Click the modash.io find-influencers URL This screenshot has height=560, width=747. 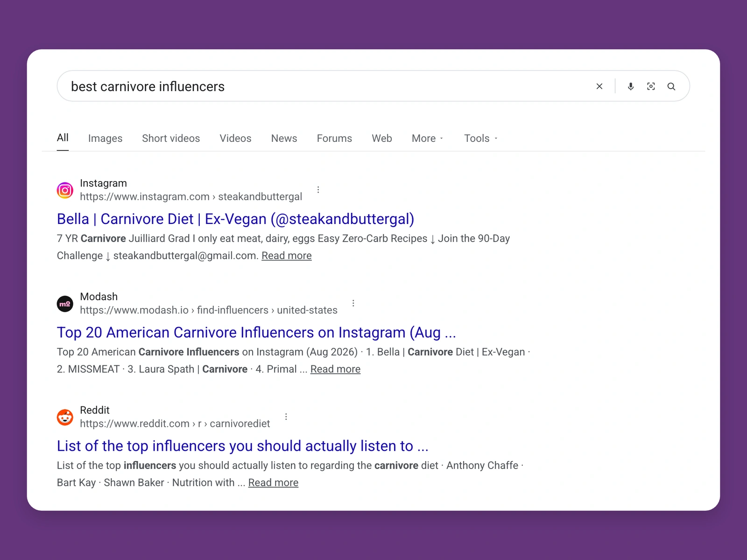coord(209,310)
